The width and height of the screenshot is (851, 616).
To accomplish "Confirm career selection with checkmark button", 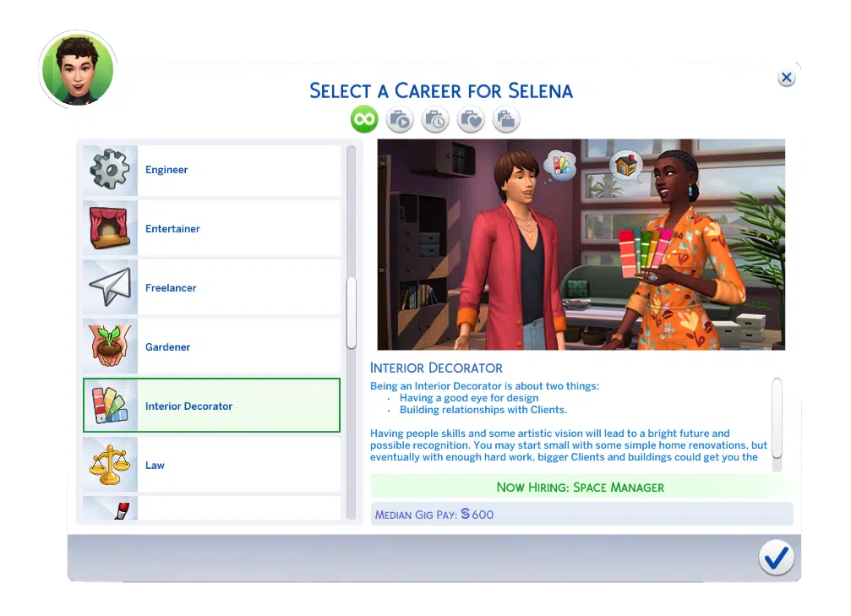I will [x=775, y=558].
